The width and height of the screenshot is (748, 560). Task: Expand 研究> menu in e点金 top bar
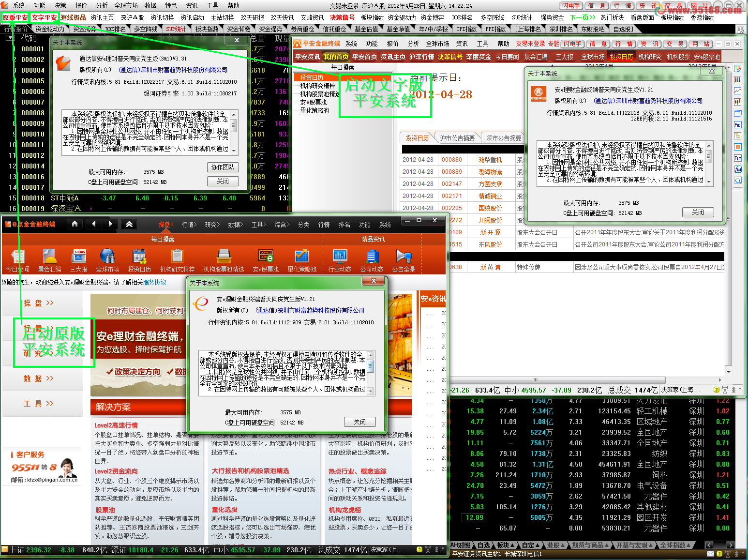pyautogui.click(x=212, y=225)
